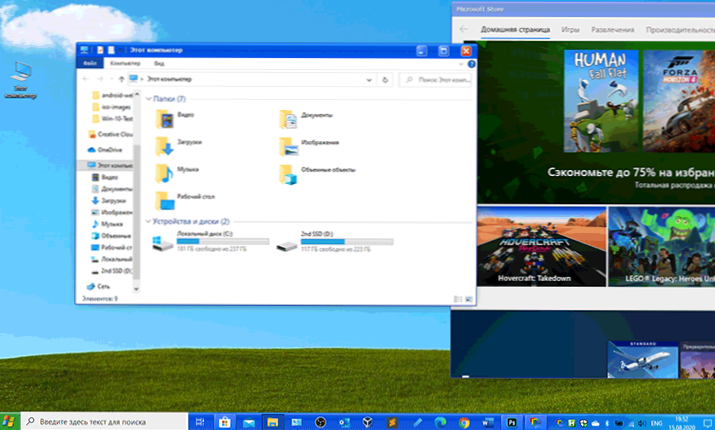The width and height of the screenshot is (715, 430).
Task: Select android-web folder in navigation pane
Action: [x=113, y=95]
